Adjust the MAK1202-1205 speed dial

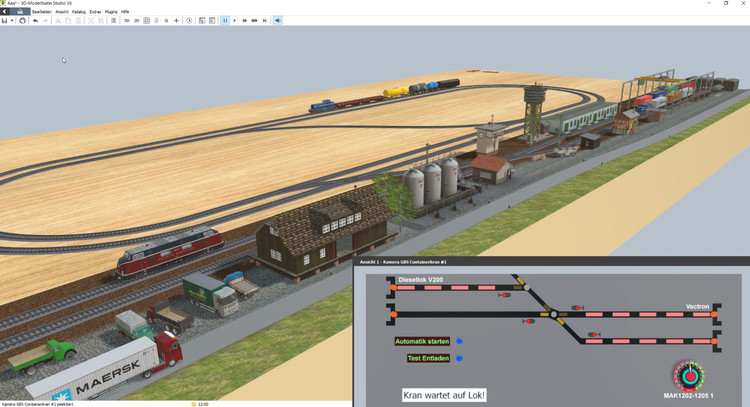(688, 376)
